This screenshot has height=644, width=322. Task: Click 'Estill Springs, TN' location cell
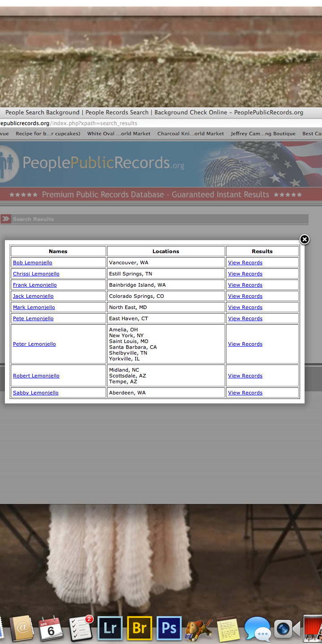coord(166,274)
